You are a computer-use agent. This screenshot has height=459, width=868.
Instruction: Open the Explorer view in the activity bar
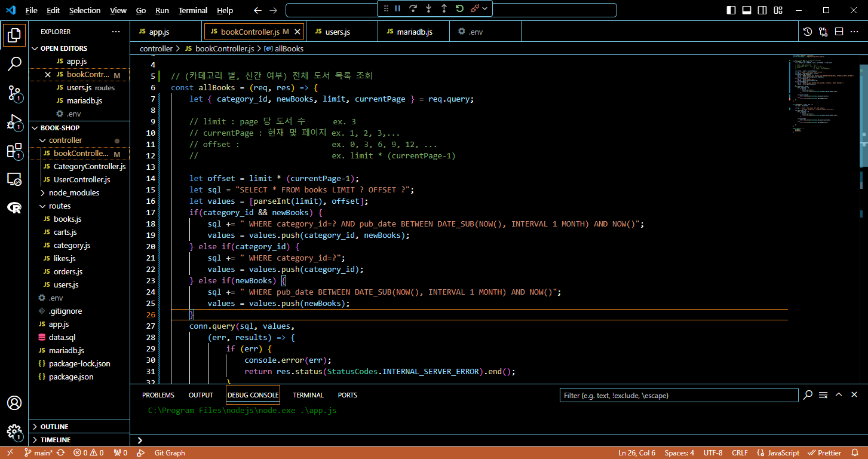(14, 35)
